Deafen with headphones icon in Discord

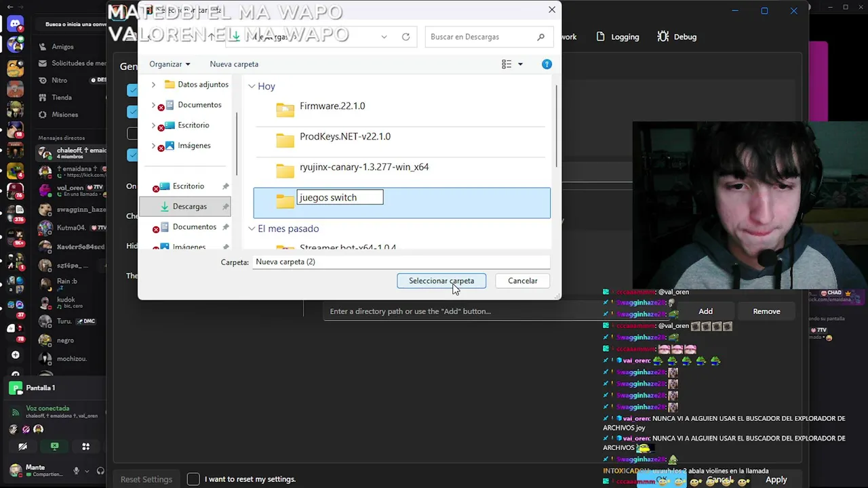(x=100, y=471)
